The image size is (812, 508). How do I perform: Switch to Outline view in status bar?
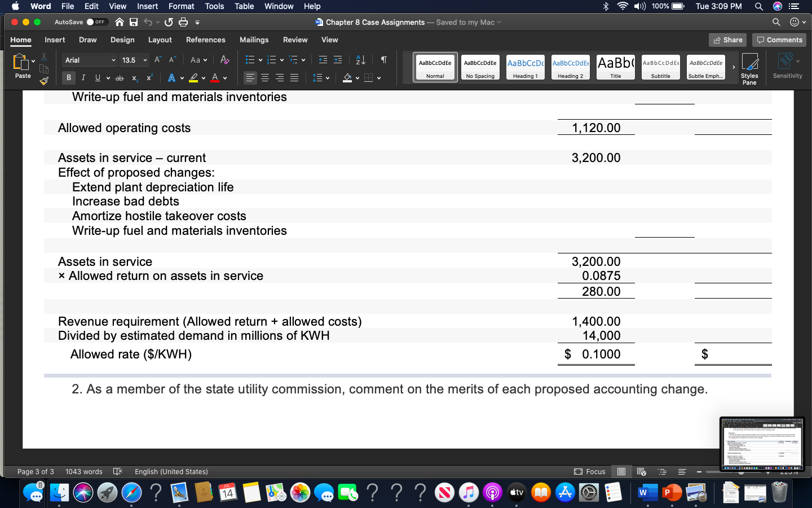click(x=662, y=472)
